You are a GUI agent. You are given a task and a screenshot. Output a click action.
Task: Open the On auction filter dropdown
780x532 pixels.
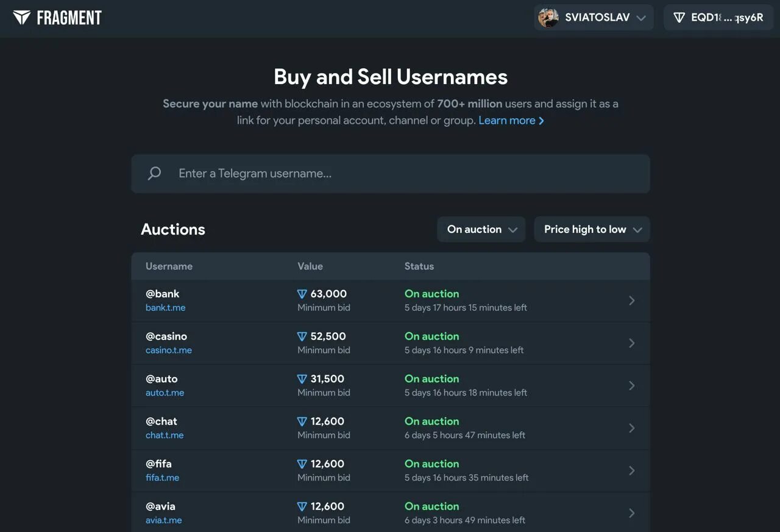481,230
